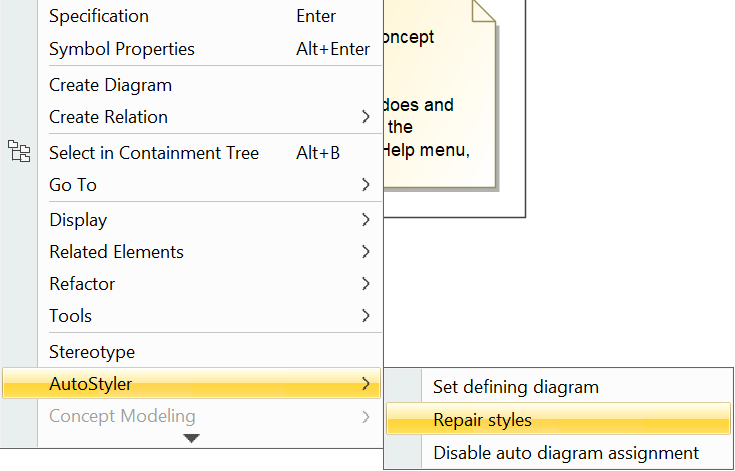Viewport: 735px width, 471px height.
Task: Click the containment tree icon
Action: pyautogui.click(x=18, y=152)
